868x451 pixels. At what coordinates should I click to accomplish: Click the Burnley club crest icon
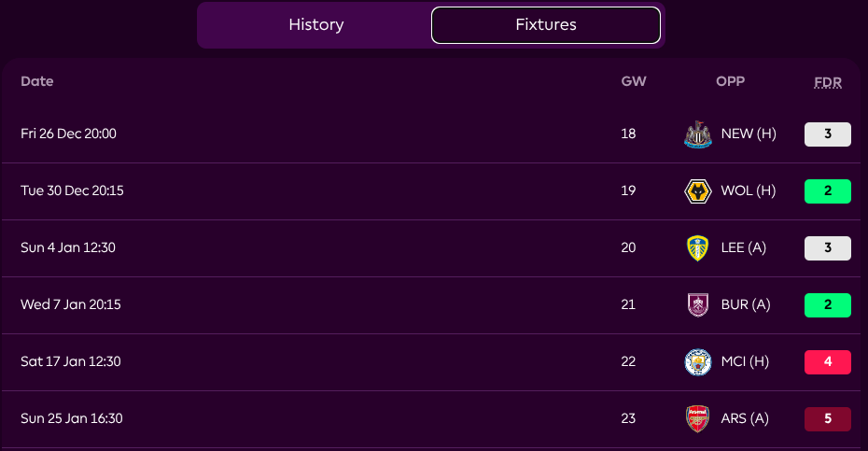[x=697, y=305]
